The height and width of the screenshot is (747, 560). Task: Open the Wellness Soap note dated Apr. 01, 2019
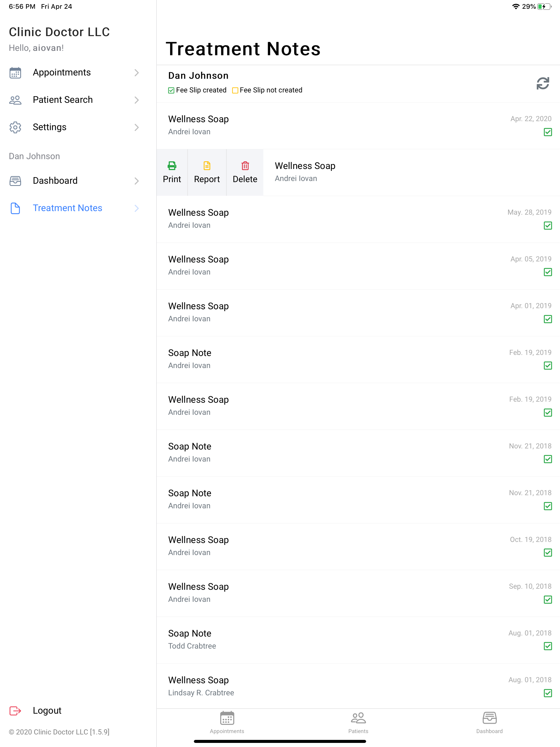pyautogui.click(x=358, y=313)
